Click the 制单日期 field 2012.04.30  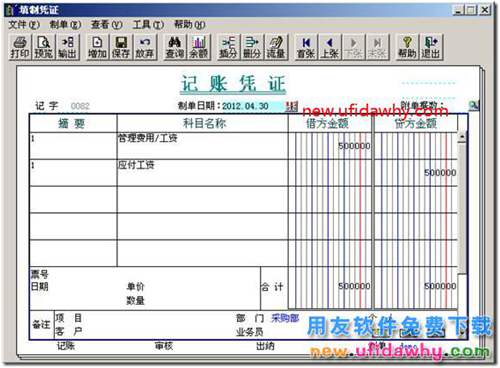click(x=253, y=106)
